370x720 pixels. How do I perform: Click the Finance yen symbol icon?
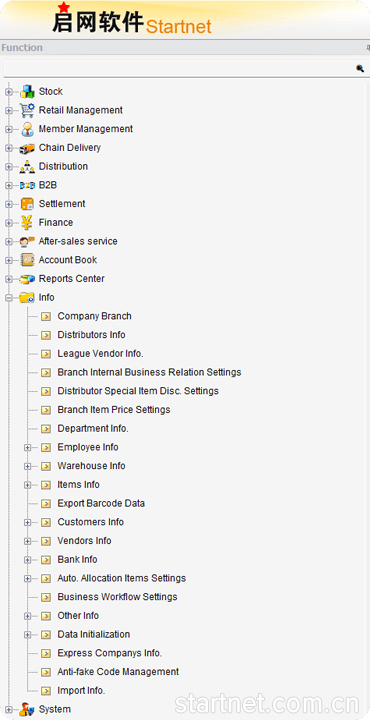click(x=27, y=223)
